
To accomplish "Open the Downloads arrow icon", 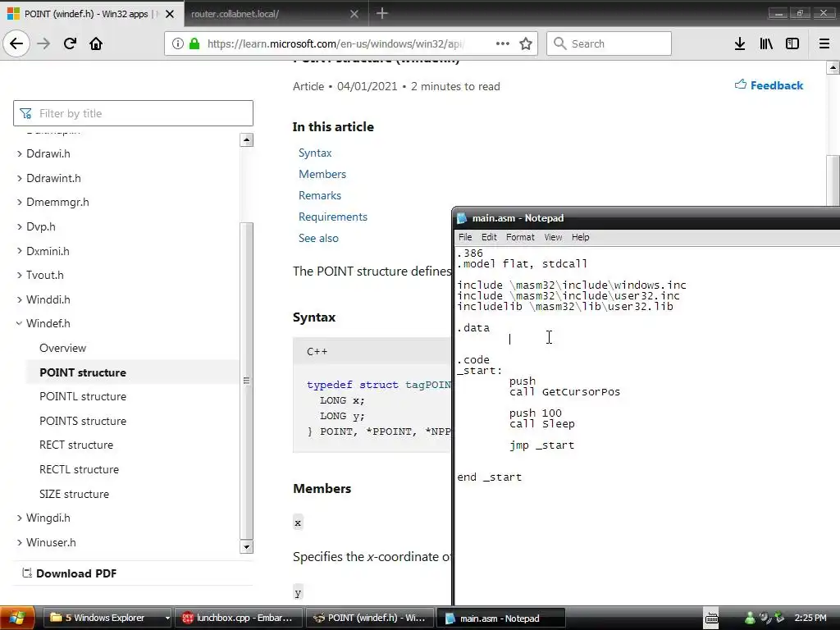I will point(740,43).
